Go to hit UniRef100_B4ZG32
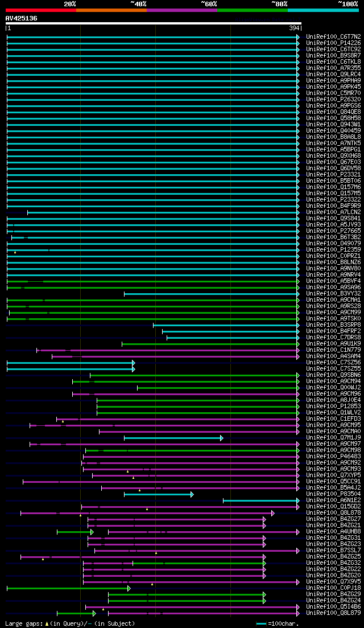 333,563
